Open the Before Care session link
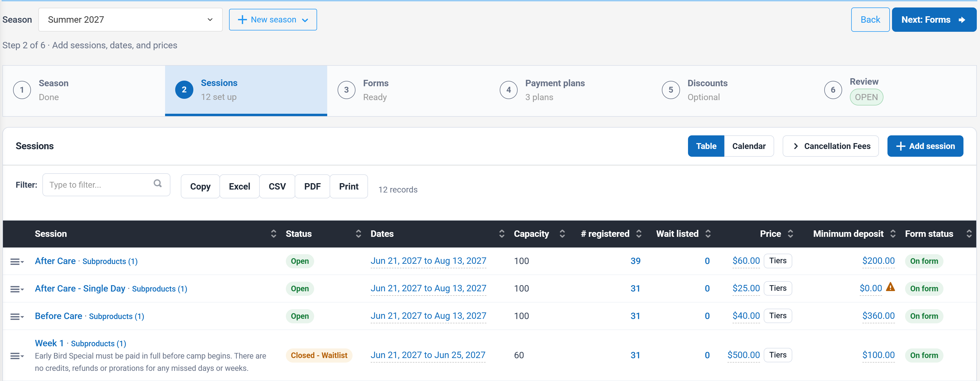The image size is (980, 381). point(59,316)
